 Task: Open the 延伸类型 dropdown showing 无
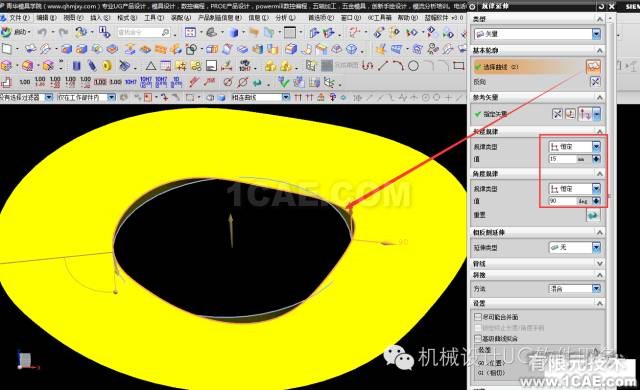(575, 247)
